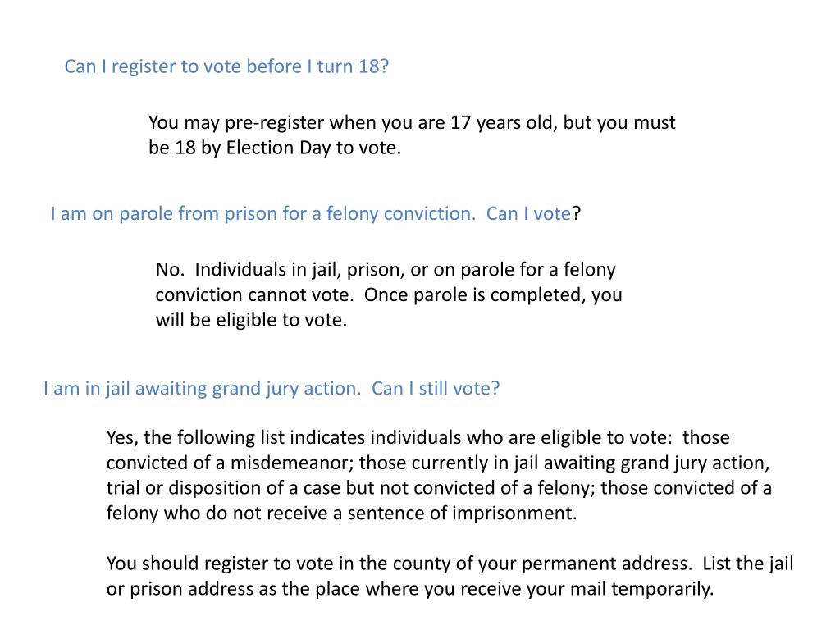Click the blue "Can I vote" text in parole question

pyautogui.click(x=528, y=214)
